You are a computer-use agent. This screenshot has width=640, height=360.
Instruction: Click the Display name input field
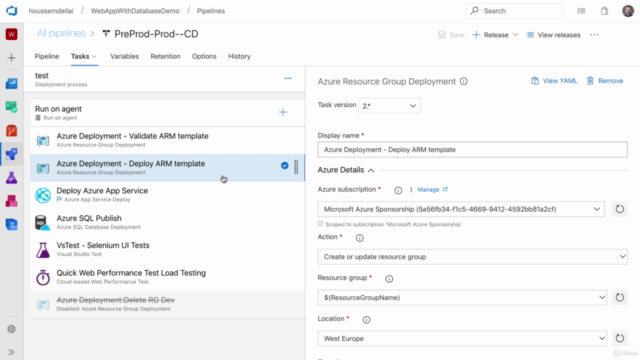click(x=473, y=150)
